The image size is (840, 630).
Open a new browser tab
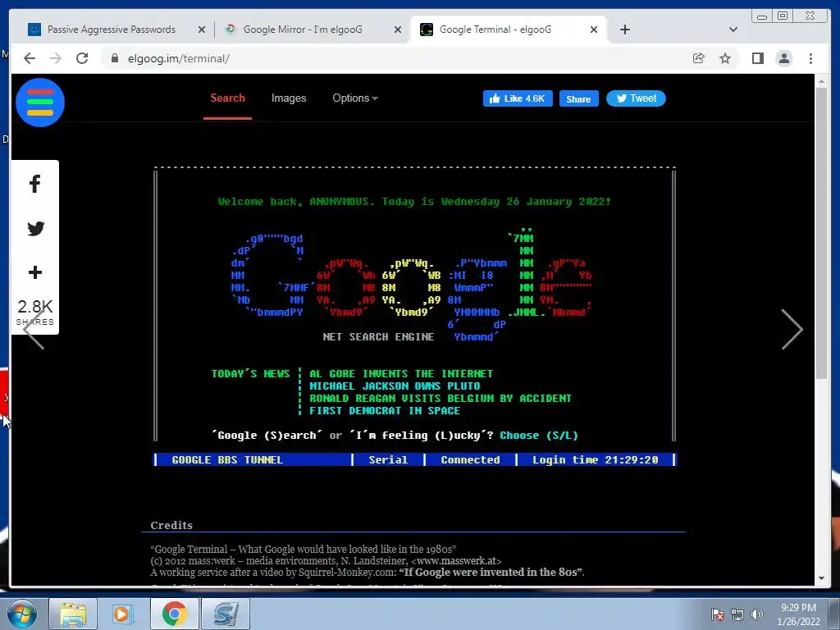pos(624,30)
